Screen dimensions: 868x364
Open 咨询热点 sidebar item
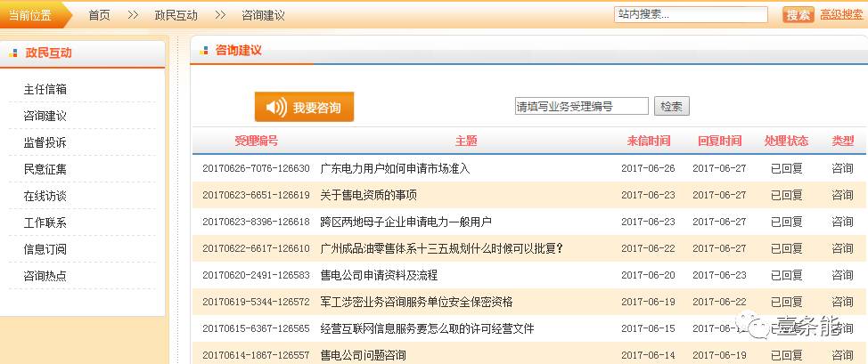point(45,276)
